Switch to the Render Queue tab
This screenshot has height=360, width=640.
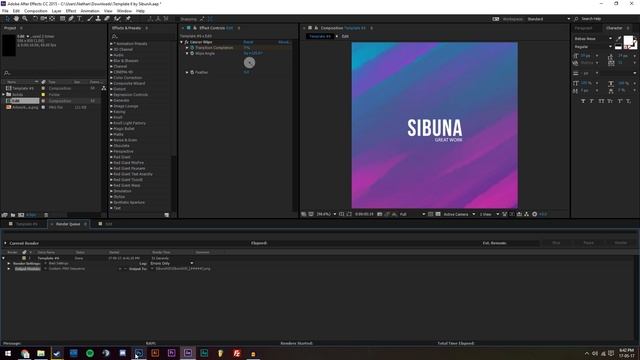pyautogui.click(x=68, y=224)
